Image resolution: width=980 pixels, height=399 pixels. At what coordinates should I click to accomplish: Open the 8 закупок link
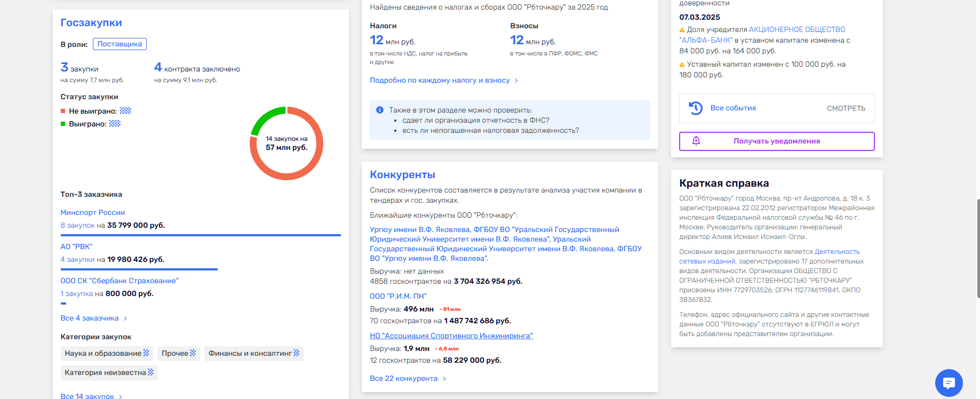click(x=77, y=225)
